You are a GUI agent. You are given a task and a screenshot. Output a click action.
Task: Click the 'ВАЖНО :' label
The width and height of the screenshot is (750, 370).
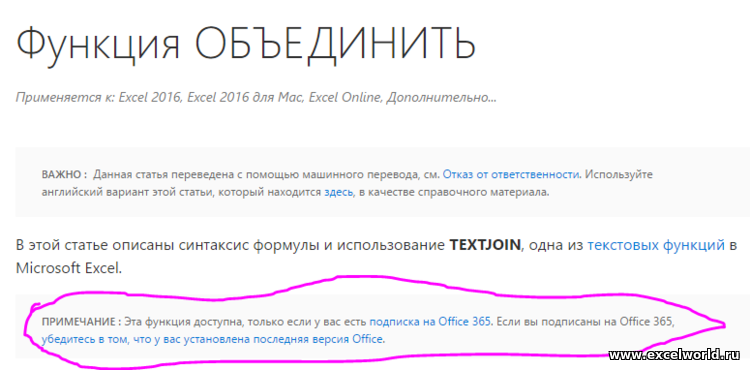(64, 174)
